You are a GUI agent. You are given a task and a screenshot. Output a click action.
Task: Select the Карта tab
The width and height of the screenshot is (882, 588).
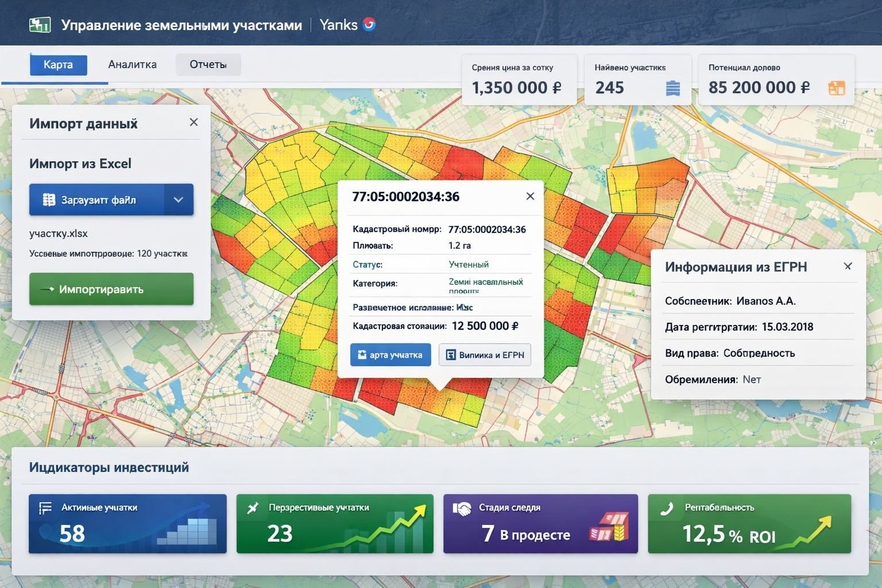(58, 64)
